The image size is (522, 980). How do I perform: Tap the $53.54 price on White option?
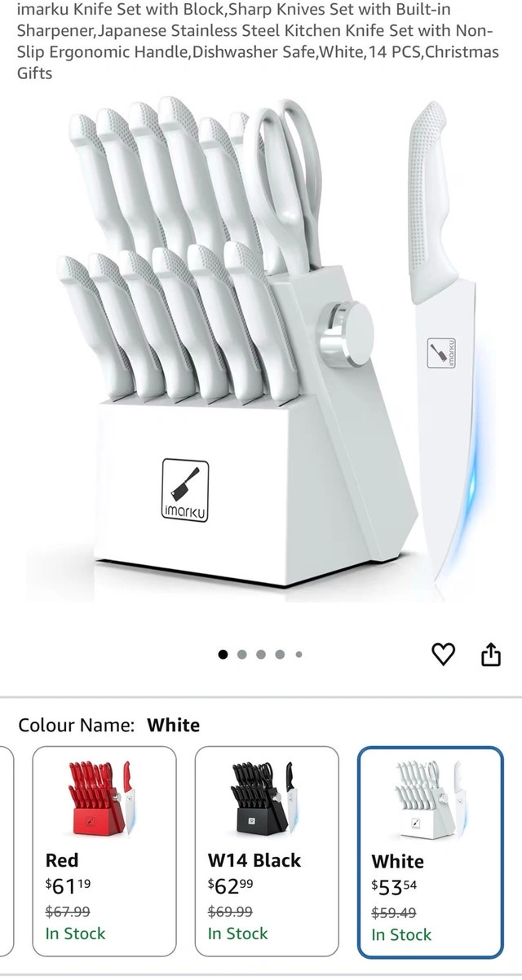[x=395, y=886]
